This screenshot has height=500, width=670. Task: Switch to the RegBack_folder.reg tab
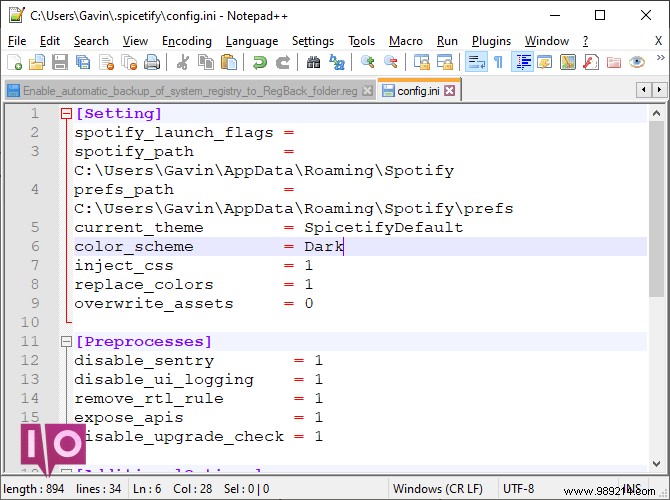(188, 91)
